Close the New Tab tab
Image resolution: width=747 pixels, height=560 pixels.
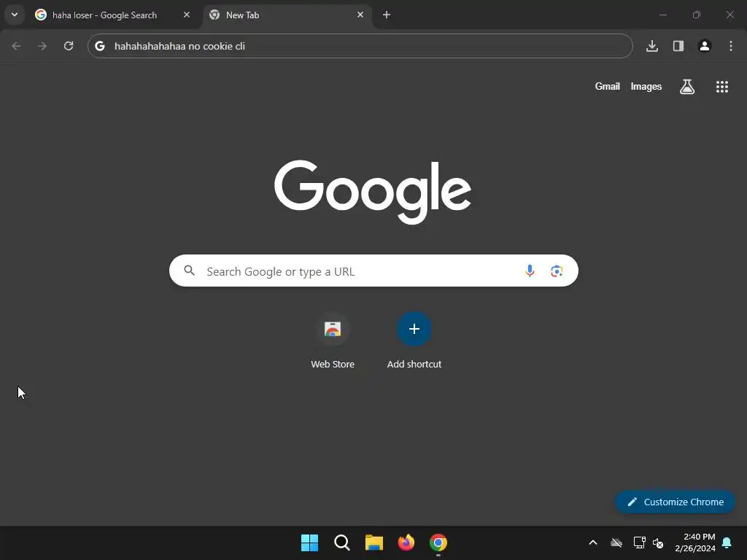[x=360, y=15]
